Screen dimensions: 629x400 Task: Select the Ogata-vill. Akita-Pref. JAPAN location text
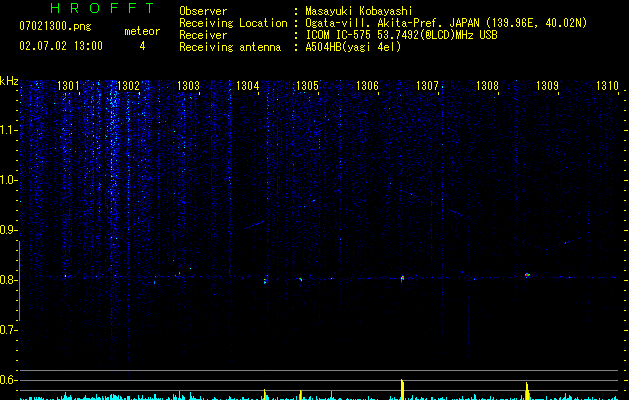[x=446, y=23]
